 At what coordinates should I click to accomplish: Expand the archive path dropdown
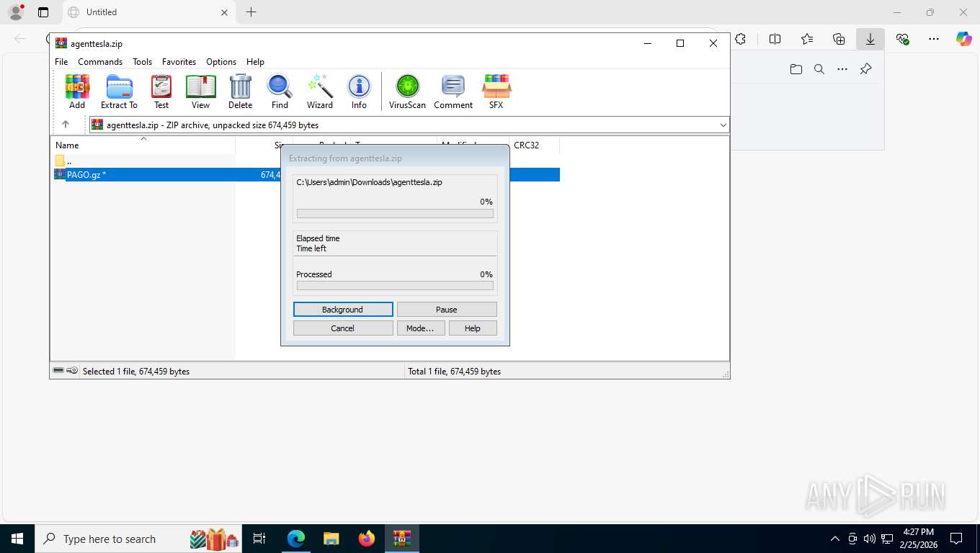(x=723, y=125)
